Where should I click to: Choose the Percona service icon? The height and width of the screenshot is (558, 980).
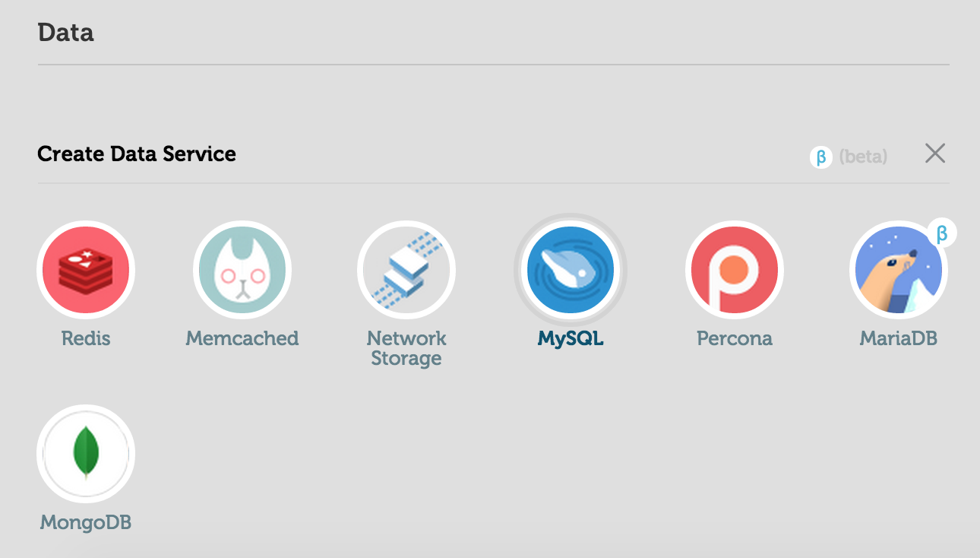(735, 270)
